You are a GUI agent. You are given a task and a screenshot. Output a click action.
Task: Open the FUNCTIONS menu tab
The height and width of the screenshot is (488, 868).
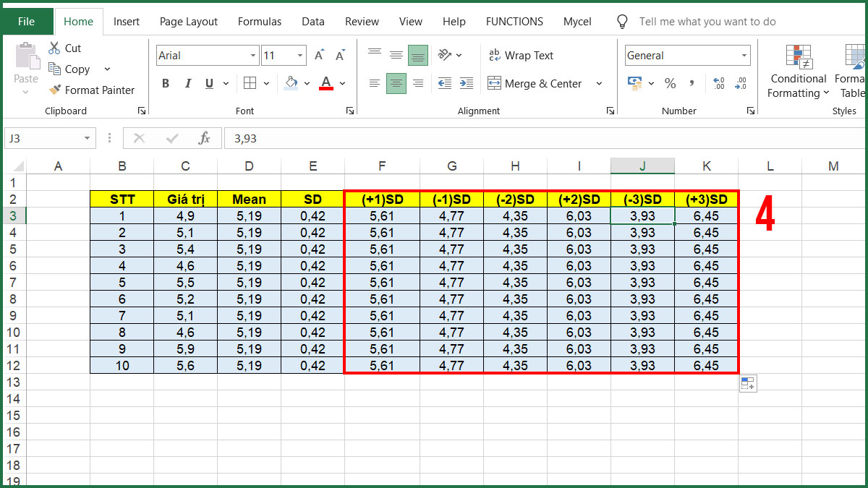coord(514,21)
